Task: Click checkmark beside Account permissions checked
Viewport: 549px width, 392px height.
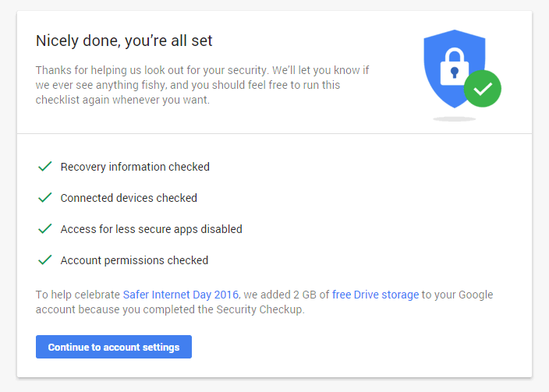Action: [44, 260]
